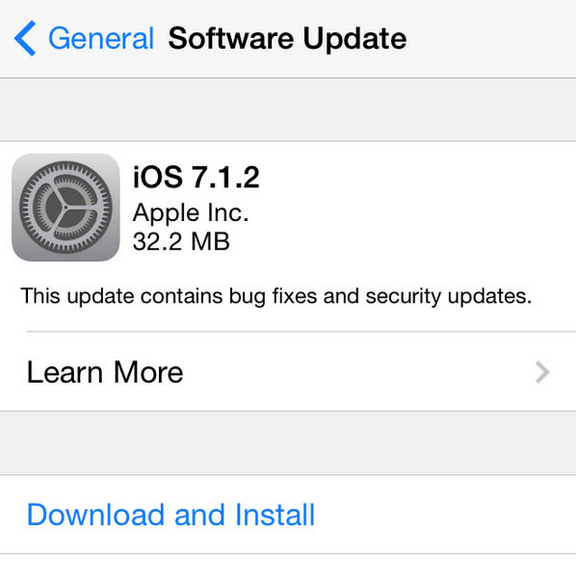Click the Apple Inc. developer label
The width and height of the screenshot is (576, 567).
(191, 213)
